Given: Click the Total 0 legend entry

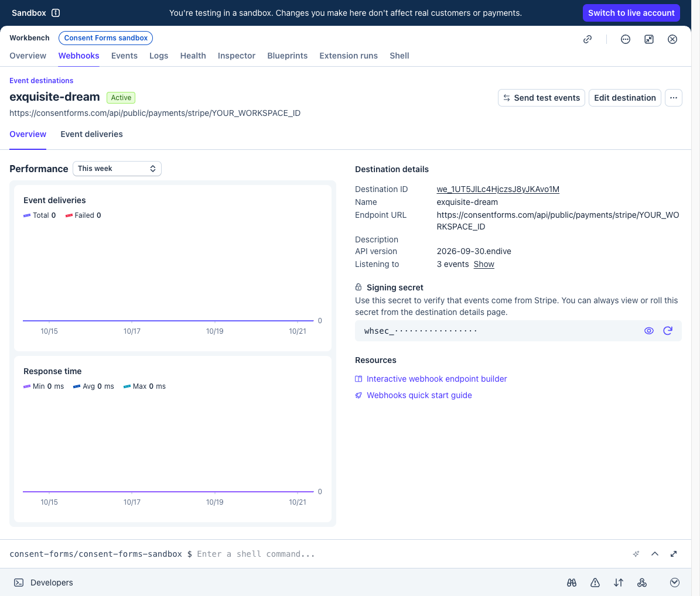Looking at the screenshot, I should tap(39, 215).
